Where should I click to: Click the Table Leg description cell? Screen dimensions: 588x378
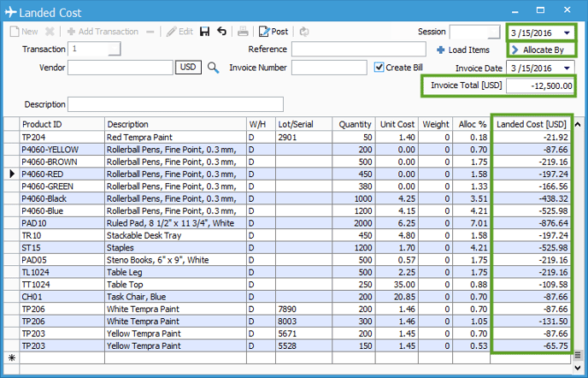click(x=175, y=272)
